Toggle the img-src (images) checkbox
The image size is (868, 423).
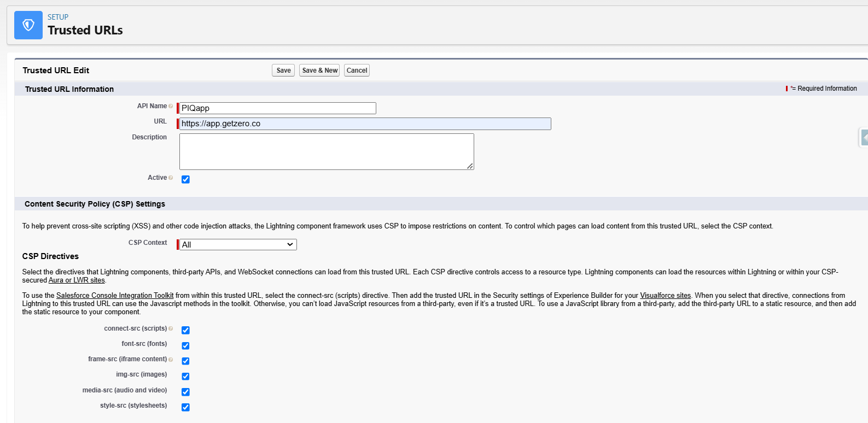(185, 376)
